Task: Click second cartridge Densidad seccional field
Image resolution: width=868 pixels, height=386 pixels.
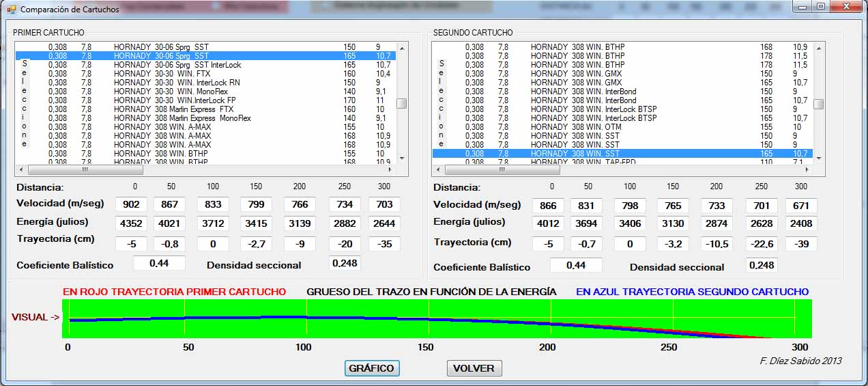Action: [761, 265]
